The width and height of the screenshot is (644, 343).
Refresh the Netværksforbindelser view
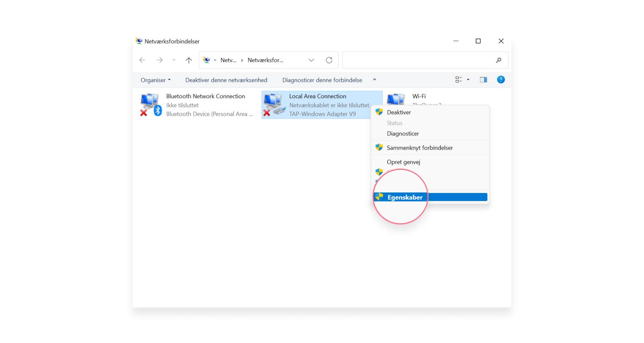coord(329,60)
